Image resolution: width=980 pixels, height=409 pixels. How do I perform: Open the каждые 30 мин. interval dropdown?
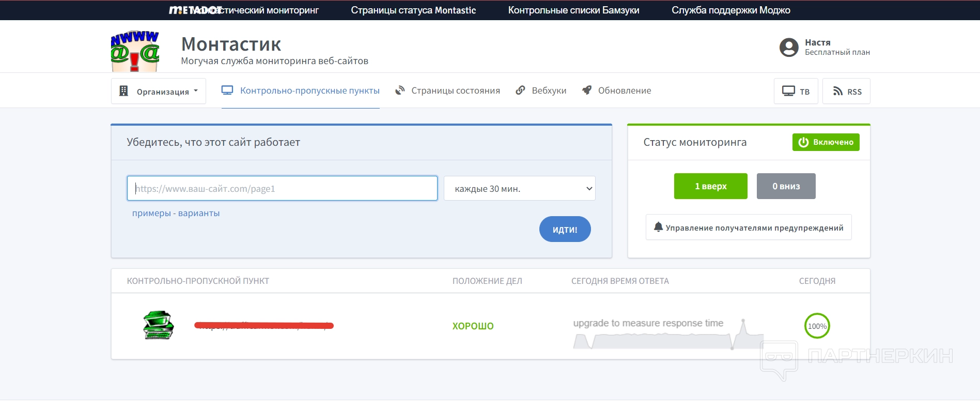[519, 189]
